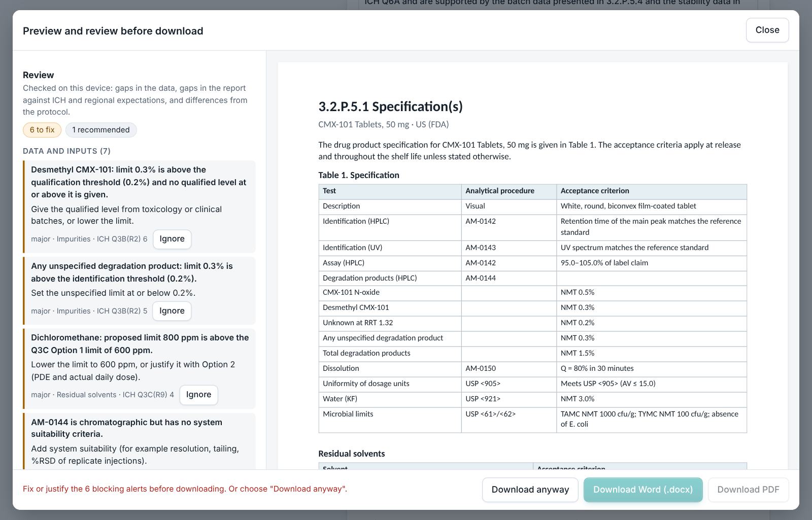Close the preview and review dialog
Image resolution: width=812 pixels, height=520 pixels.
coord(767,30)
